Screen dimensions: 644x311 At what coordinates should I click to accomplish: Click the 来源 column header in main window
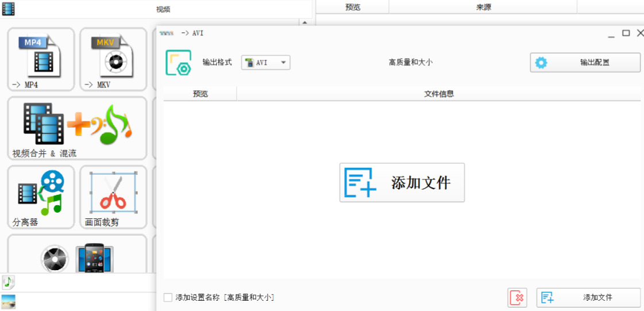click(483, 7)
